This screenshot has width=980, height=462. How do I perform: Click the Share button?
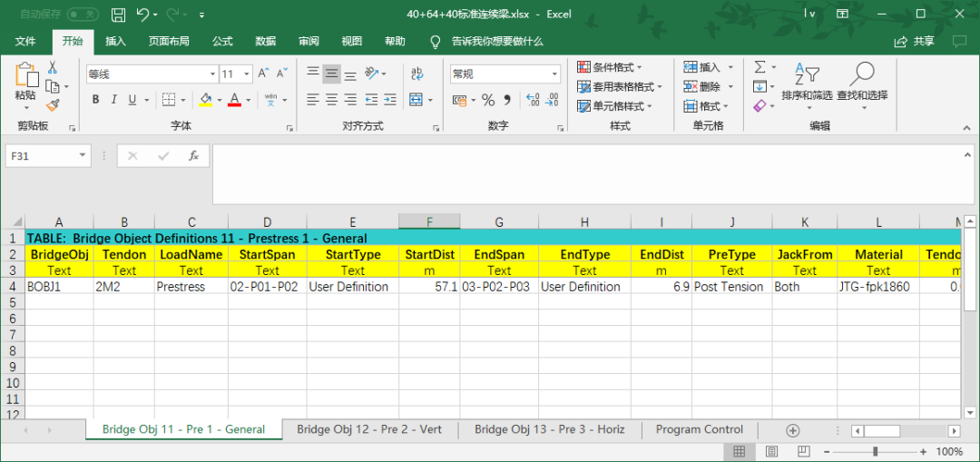(x=915, y=41)
